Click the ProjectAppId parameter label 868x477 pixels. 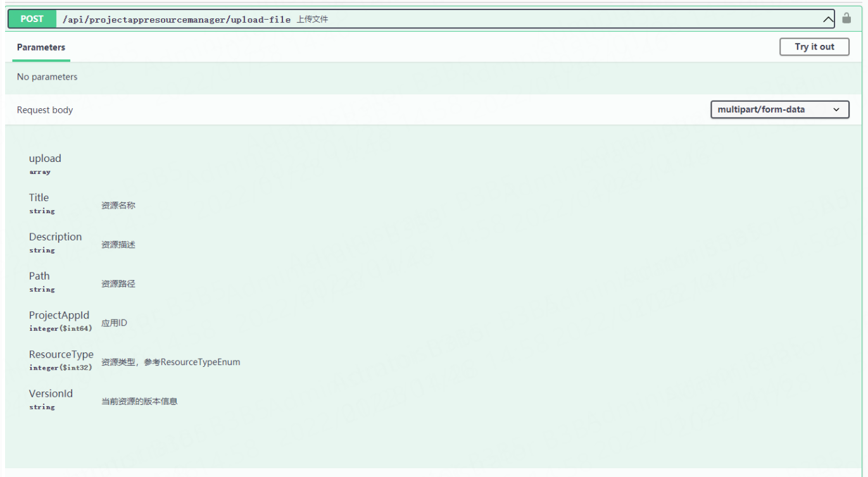click(x=59, y=315)
